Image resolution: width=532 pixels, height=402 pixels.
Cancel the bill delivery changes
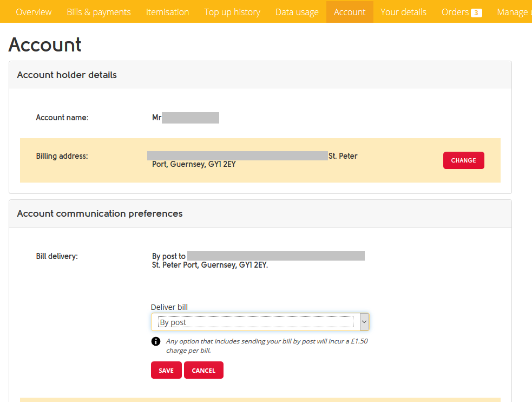pyautogui.click(x=203, y=371)
